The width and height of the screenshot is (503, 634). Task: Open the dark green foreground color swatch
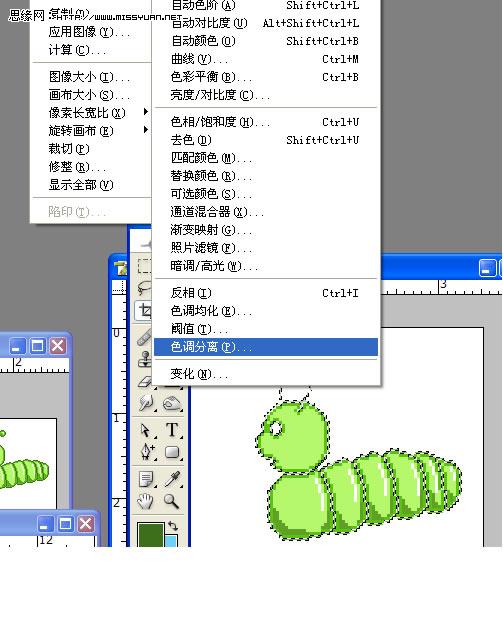pyautogui.click(x=150, y=535)
